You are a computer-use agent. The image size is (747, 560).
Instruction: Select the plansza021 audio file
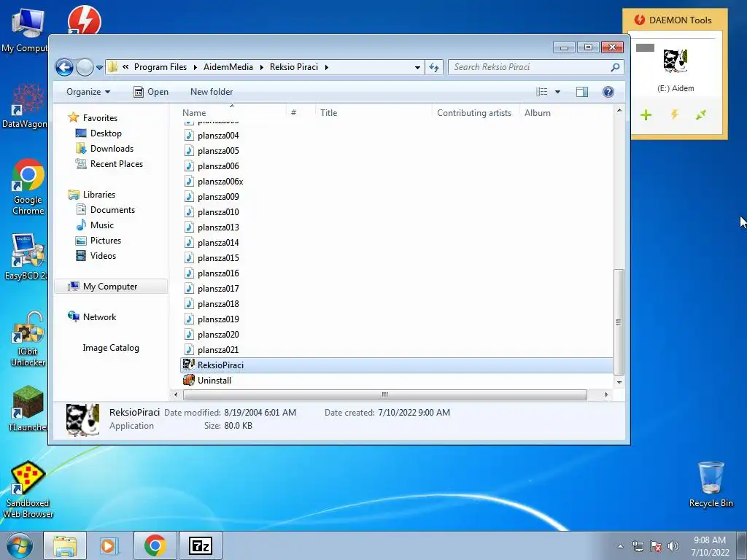[218, 350]
